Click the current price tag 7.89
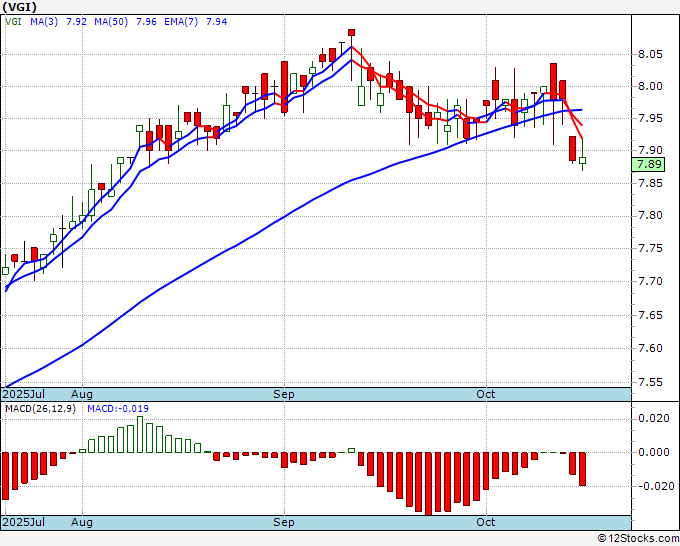The image size is (680, 546). coord(648,164)
